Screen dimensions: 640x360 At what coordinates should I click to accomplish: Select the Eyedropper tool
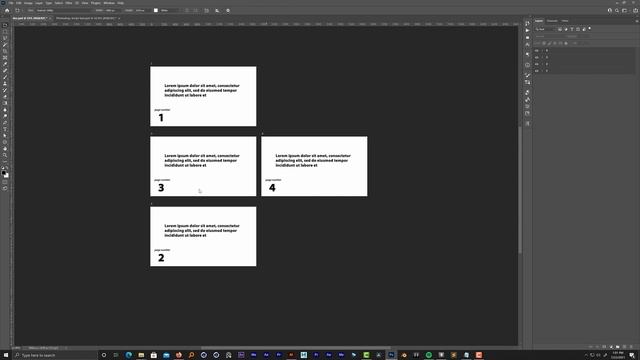click(5, 64)
